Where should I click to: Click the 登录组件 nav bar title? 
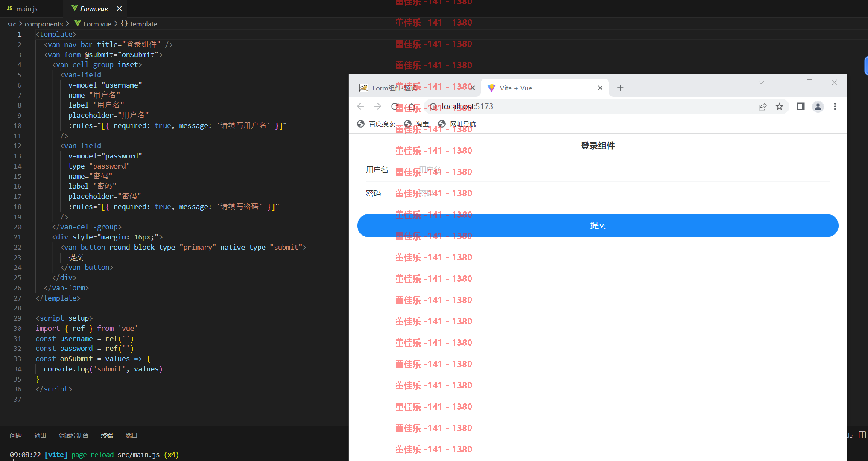pos(598,146)
